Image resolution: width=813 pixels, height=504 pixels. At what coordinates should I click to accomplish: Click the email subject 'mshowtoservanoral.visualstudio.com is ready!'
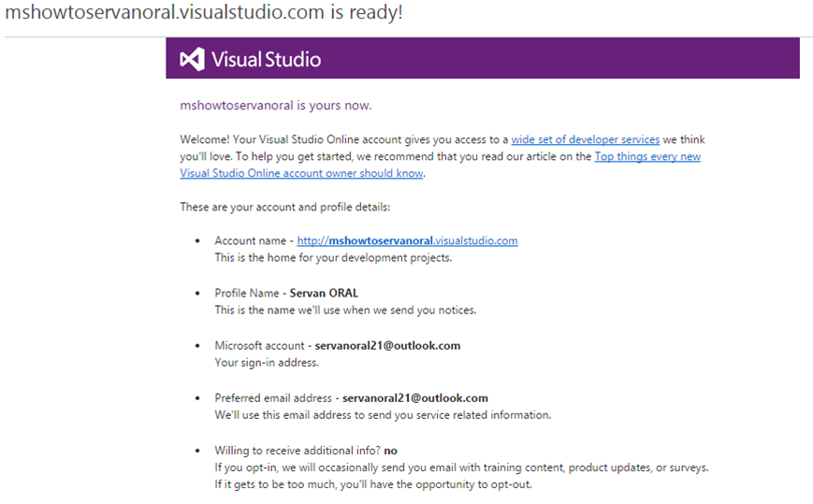(x=204, y=12)
